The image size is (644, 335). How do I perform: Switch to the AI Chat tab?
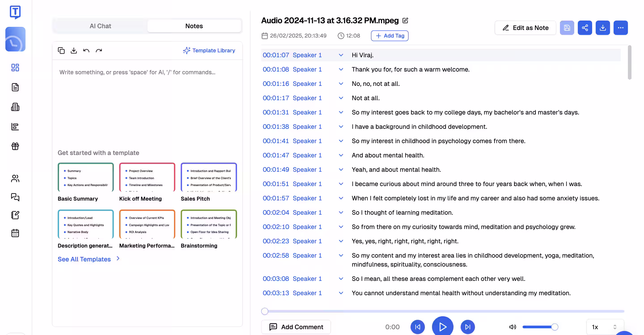click(100, 26)
